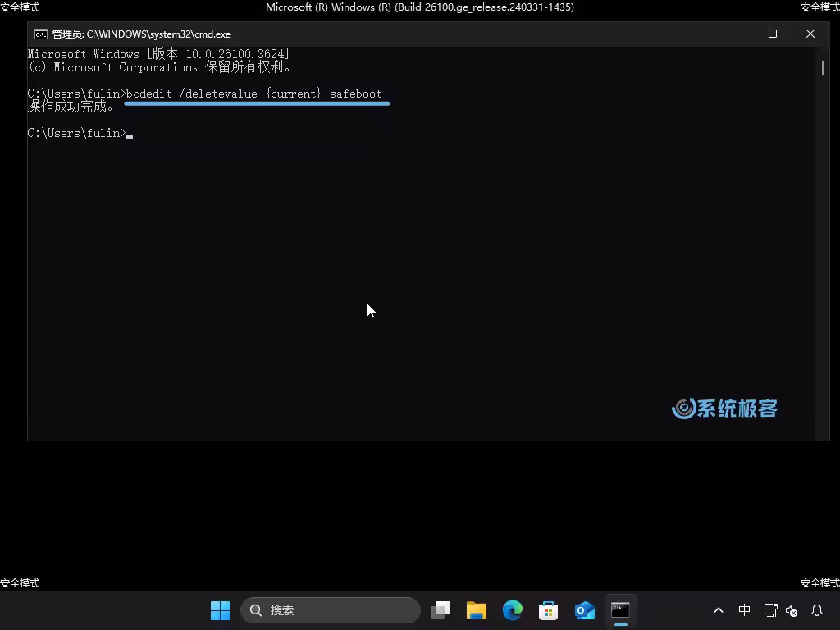840x630 pixels.
Task: Click the cmd window vertical scrollbar thumb
Action: point(823,67)
